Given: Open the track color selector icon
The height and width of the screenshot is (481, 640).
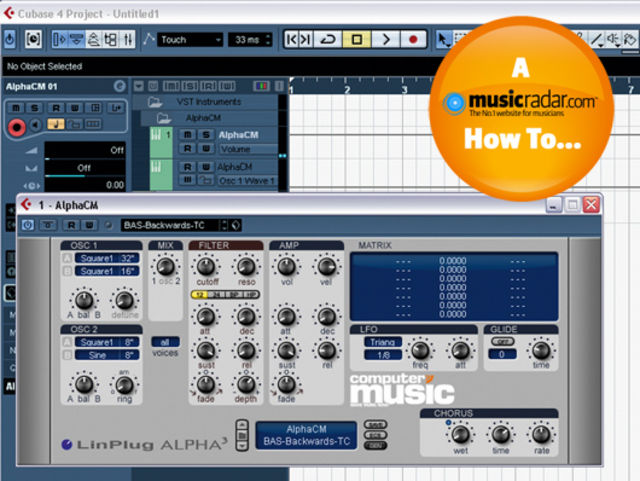Looking at the screenshot, I should pyautogui.click(x=261, y=86).
